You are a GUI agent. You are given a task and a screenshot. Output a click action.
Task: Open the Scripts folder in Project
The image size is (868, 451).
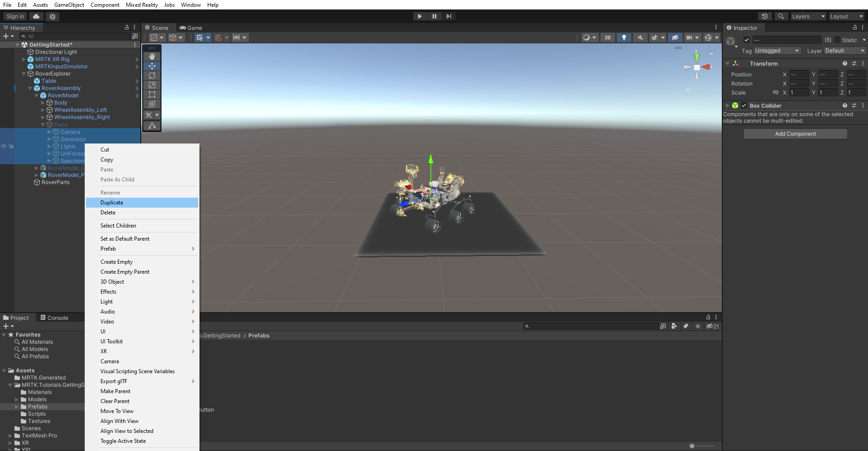click(37, 414)
